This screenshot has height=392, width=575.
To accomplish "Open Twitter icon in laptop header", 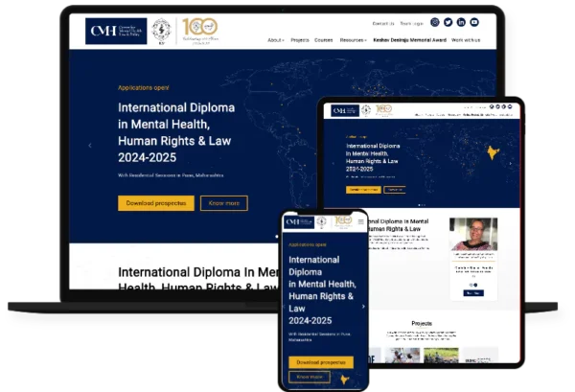I will tap(448, 22).
